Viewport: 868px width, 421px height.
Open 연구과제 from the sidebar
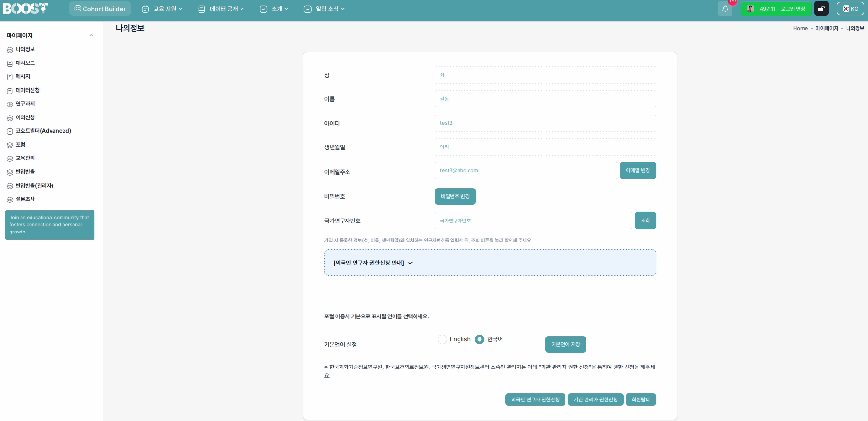coord(25,104)
